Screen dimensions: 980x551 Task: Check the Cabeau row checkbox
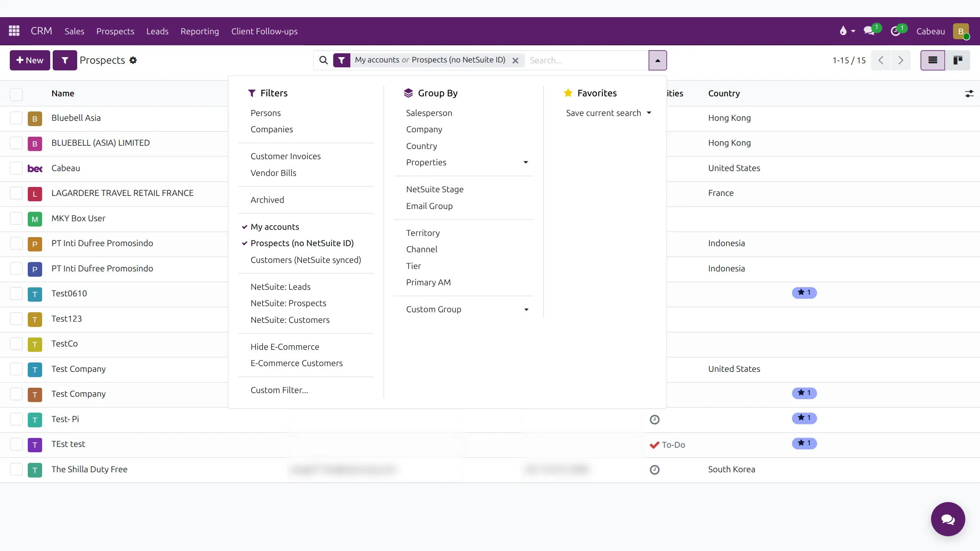tap(16, 169)
